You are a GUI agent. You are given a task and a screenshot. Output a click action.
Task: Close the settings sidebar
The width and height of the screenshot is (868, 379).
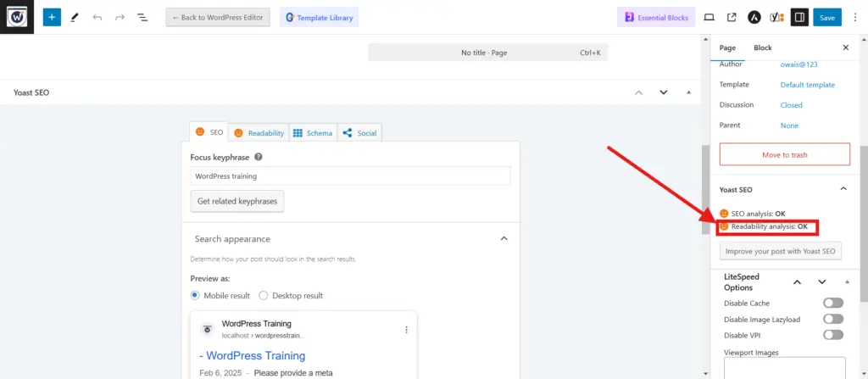pyautogui.click(x=845, y=47)
